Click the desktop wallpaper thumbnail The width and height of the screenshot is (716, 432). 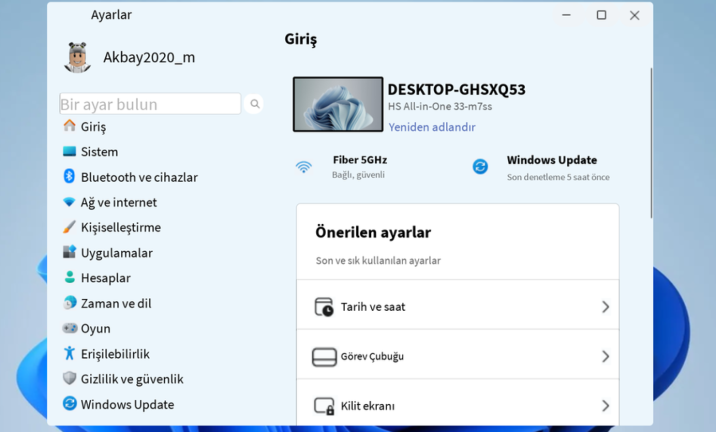[x=338, y=104]
